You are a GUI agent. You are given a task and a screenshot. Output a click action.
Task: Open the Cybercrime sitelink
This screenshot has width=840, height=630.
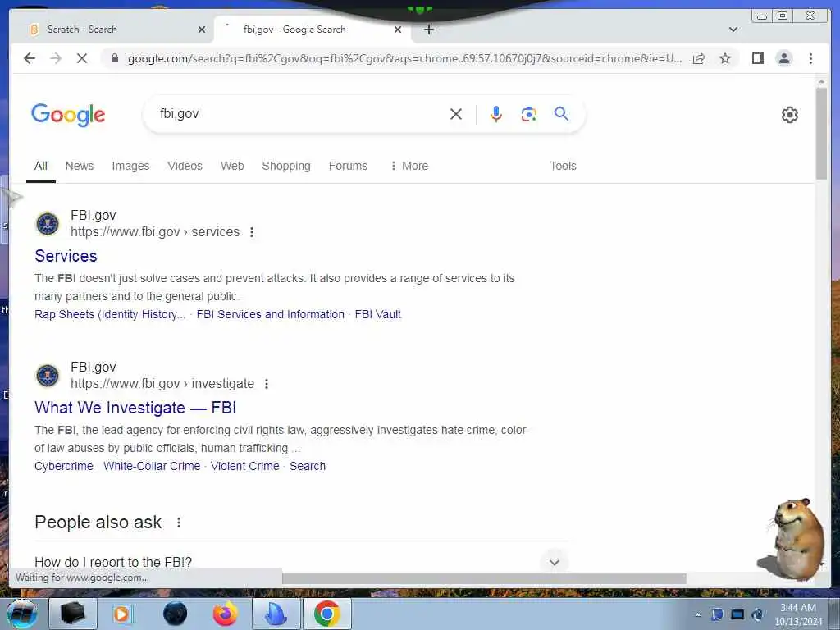(x=64, y=466)
